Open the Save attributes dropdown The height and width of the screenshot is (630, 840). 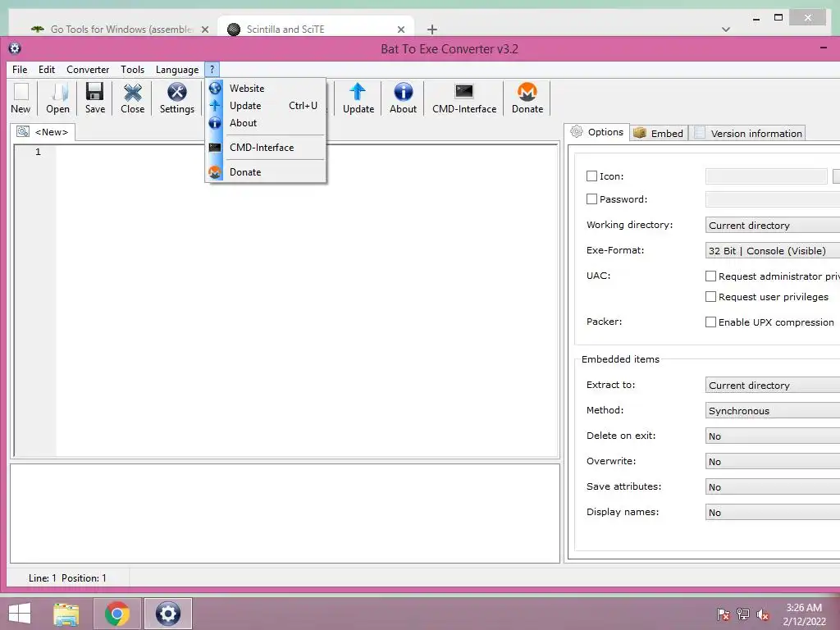[x=773, y=487]
